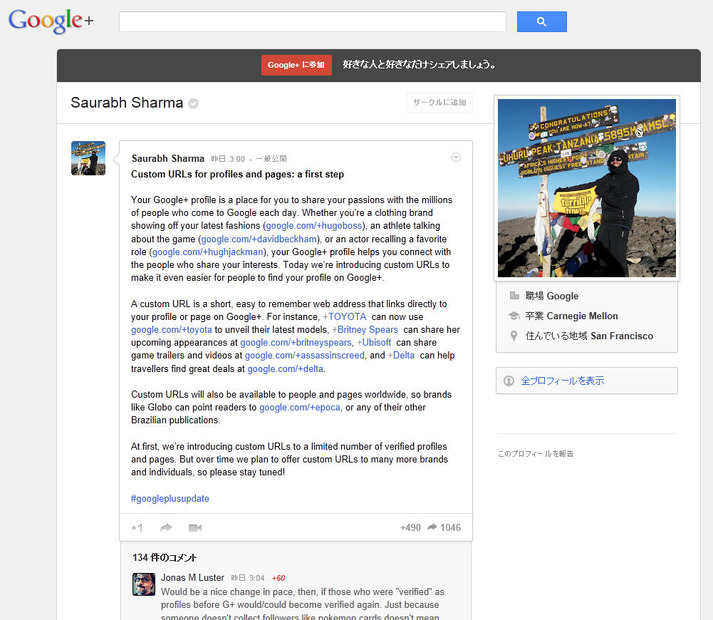This screenshot has width=713, height=620.
Task: Click Jonas M Luster's comment avatar
Action: (144, 585)
